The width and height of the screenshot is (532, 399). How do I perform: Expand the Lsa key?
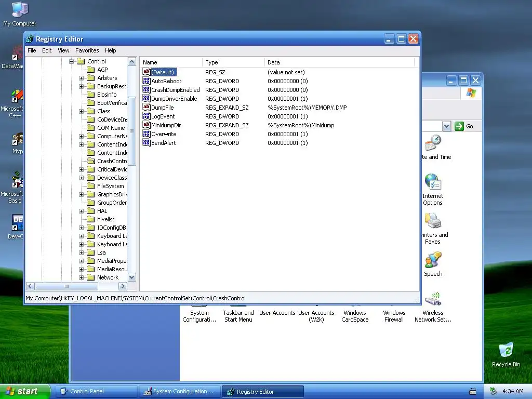point(81,253)
